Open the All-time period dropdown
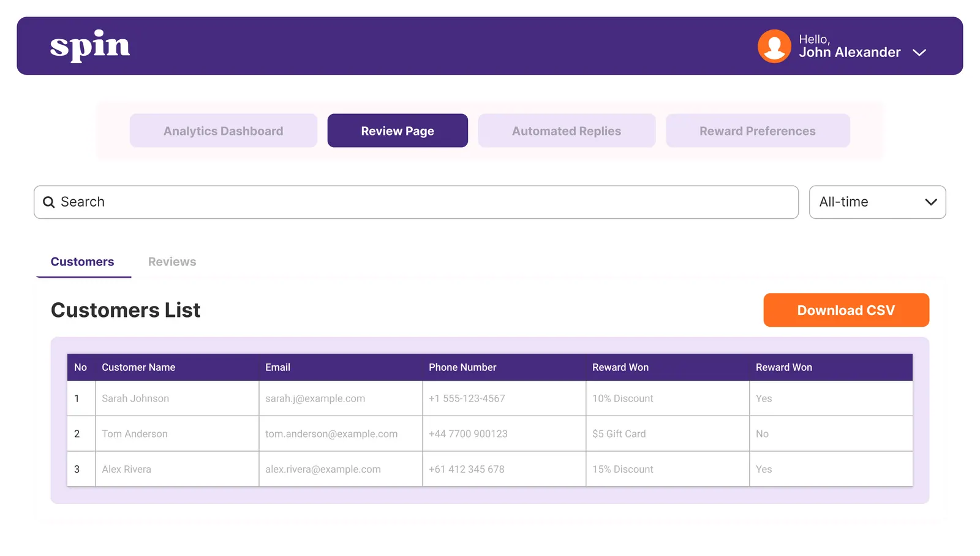Screen dimensions: 980x556 pos(877,202)
